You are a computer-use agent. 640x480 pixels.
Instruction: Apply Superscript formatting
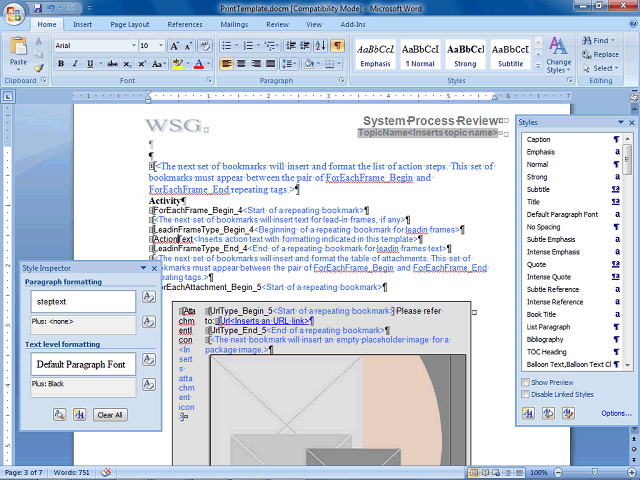coord(142,64)
